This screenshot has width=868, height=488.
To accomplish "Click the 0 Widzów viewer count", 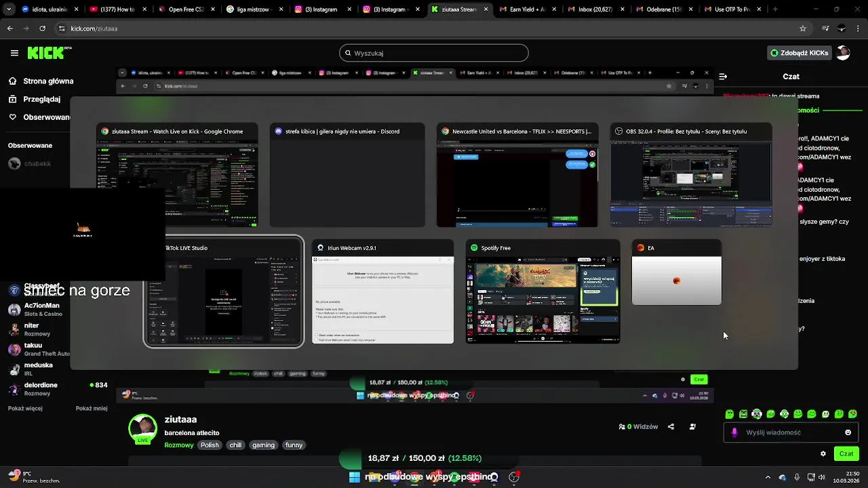I will [x=638, y=427].
